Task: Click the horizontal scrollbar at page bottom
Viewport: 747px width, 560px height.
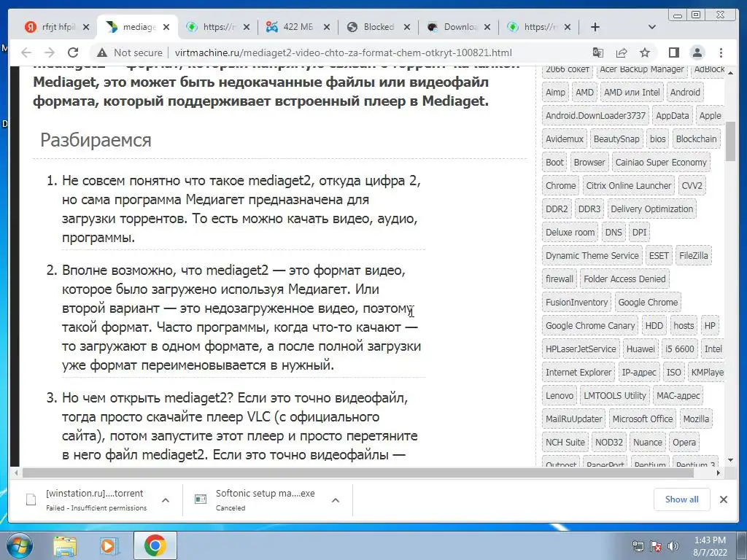Action: [x=357, y=472]
